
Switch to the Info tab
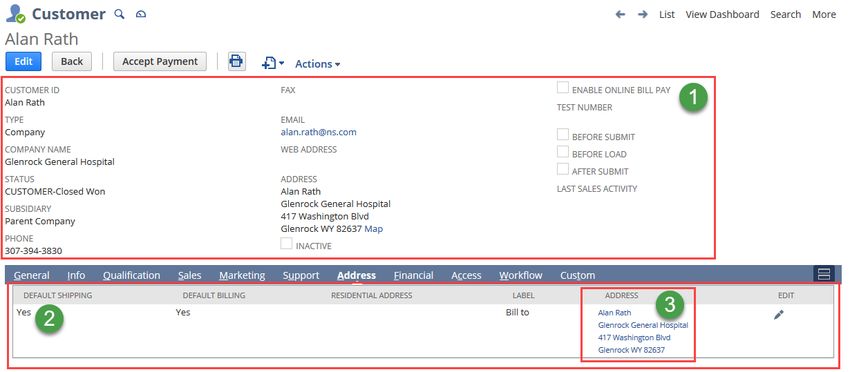click(76, 275)
